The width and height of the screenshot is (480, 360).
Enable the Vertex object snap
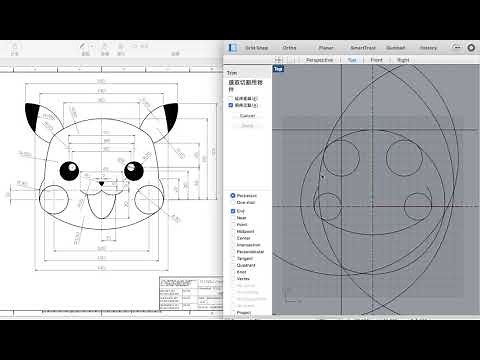(x=233, y=279)
